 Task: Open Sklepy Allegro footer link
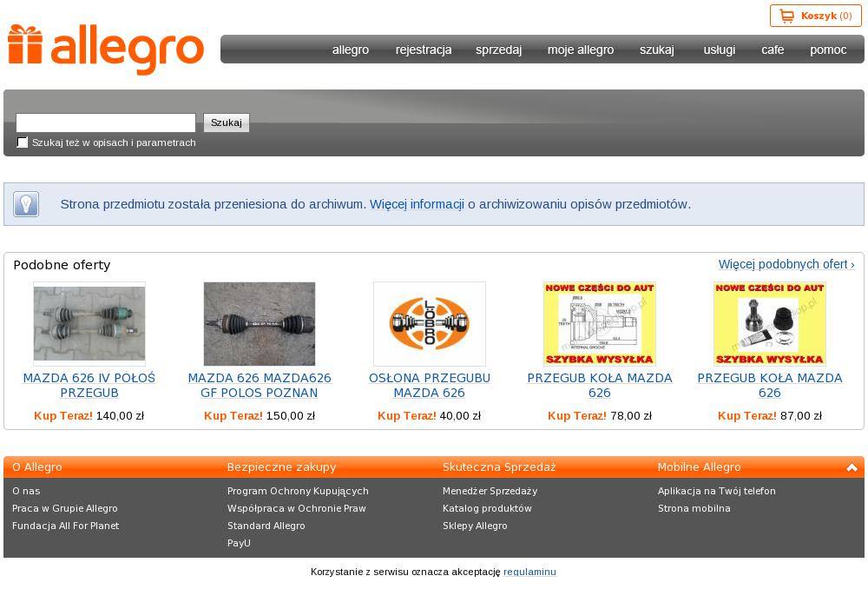(475, 526)
